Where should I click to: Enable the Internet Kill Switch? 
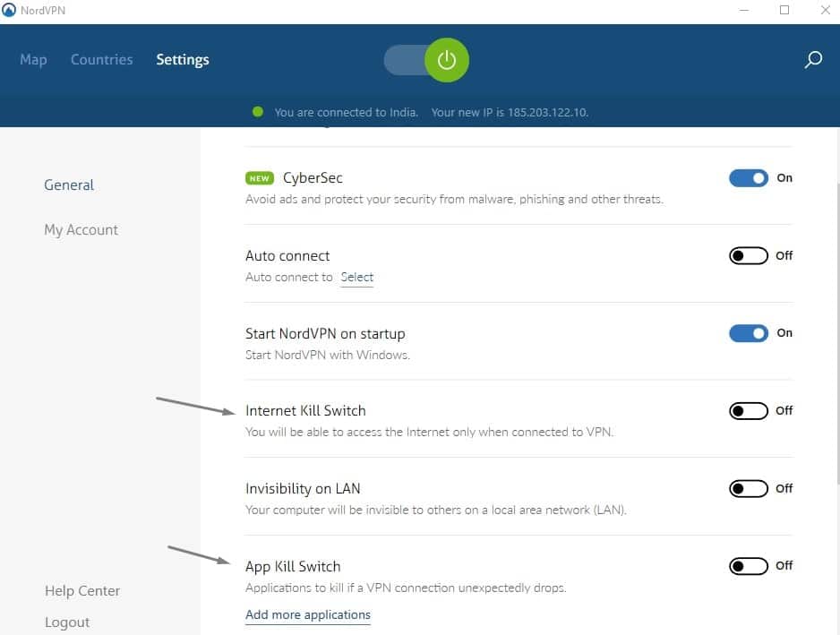749,410
